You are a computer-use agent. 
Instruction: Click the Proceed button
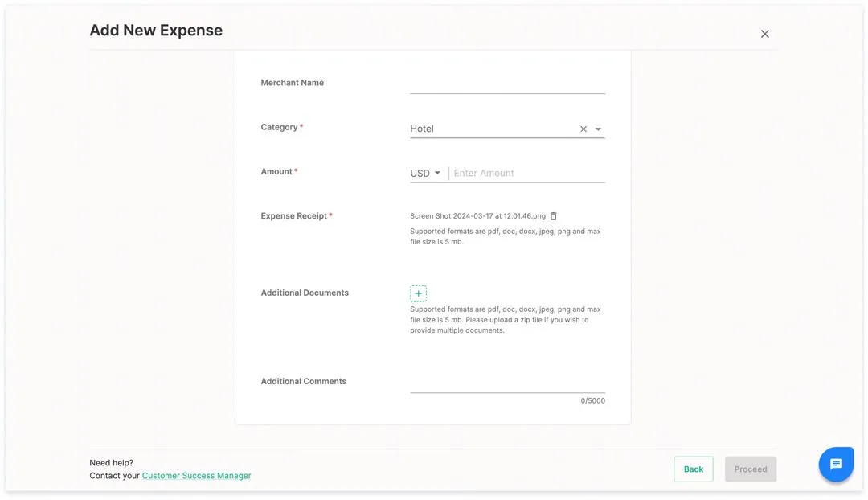coord(751,469)
